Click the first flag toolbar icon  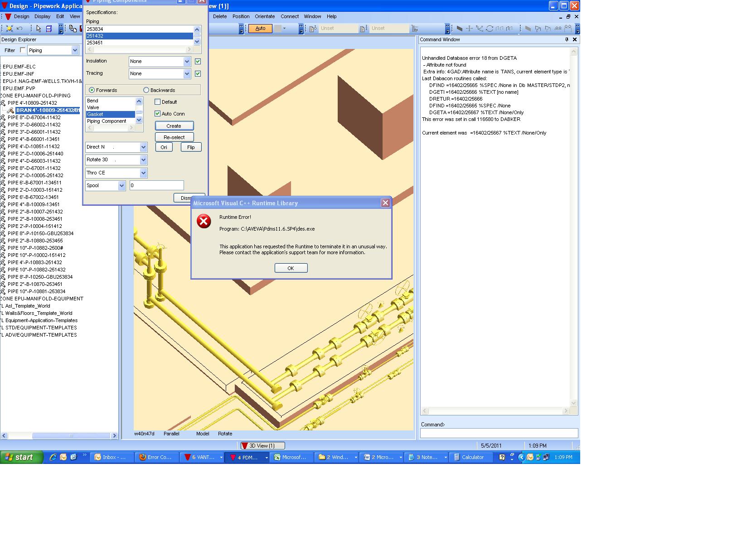click(538, 29)
